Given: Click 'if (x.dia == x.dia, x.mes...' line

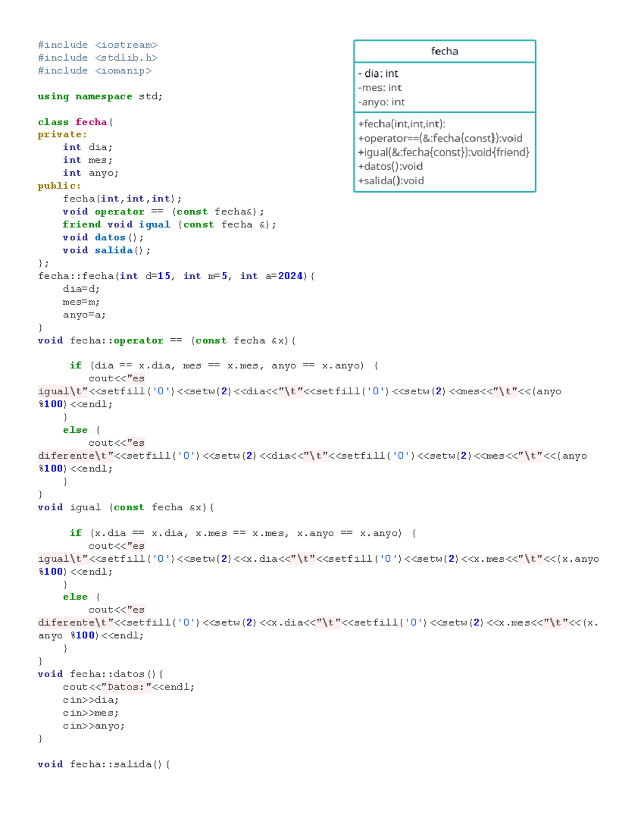Looking at the screenshot, I should (x=243, y=534).
